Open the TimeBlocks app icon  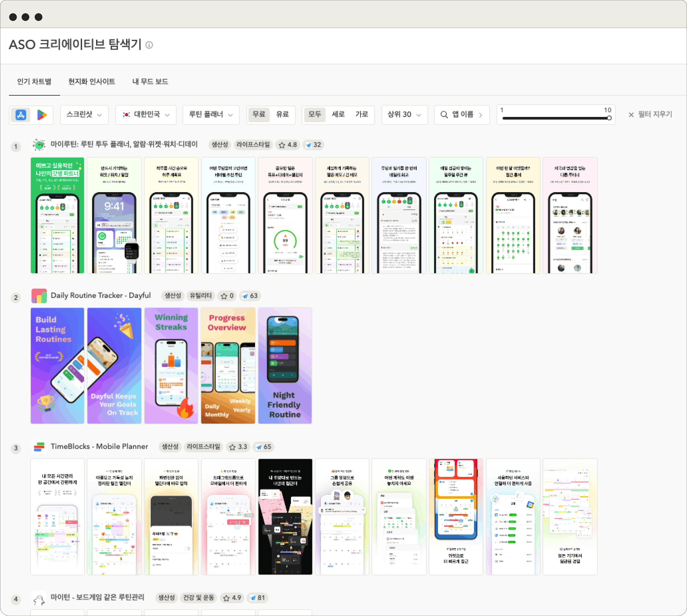[39, 447]
